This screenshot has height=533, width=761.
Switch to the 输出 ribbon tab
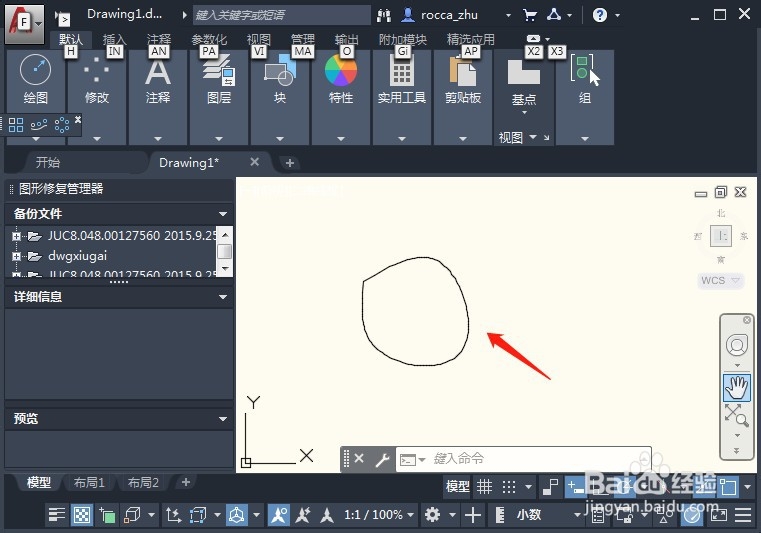(x=347, y=39)
